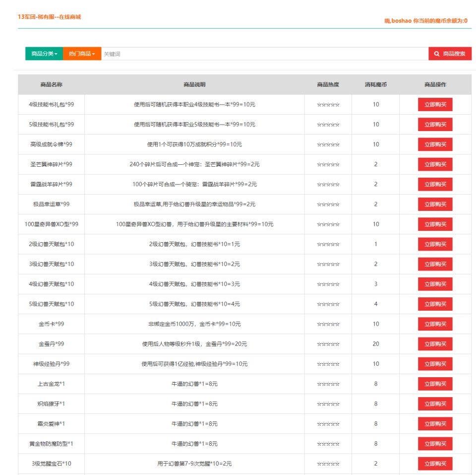Buy 3级觉醒宝石*10 with 立即购买
Image resolution: width=476 pixels, height=475 pixels.
pyautogui.click(x=435, y=464)
